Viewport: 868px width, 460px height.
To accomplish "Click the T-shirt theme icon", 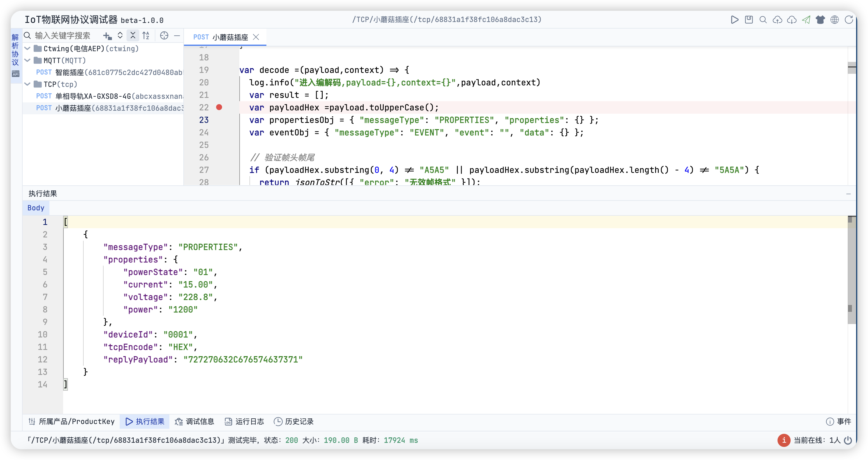I will [820, 20].
